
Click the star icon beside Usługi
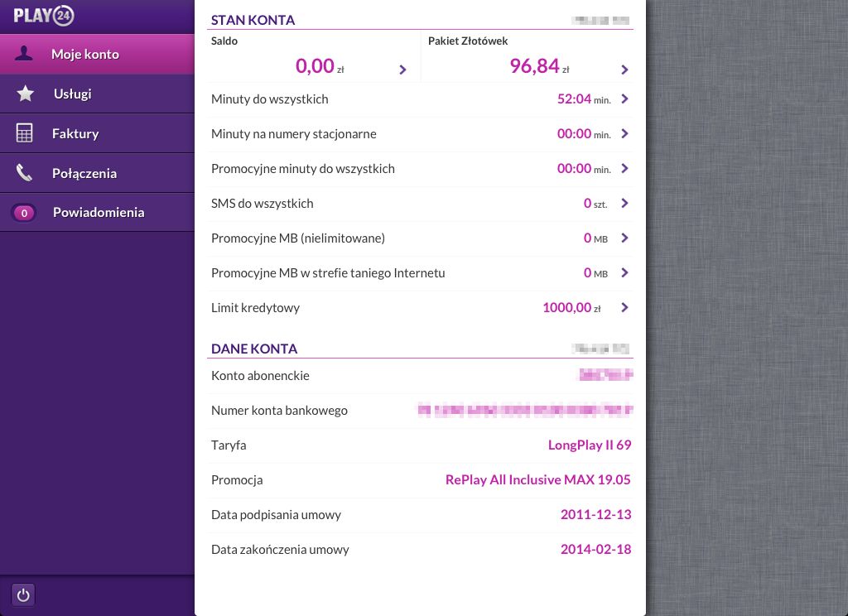click(26, 94)
